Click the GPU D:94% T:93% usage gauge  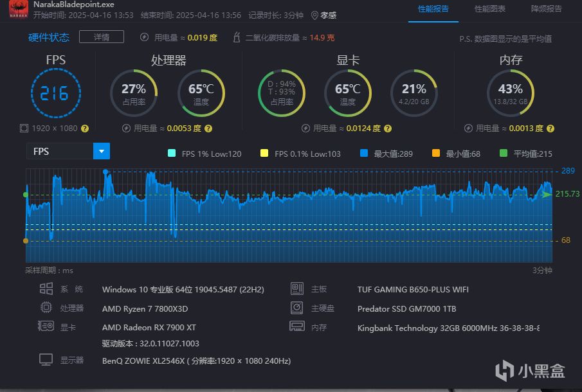282,93
